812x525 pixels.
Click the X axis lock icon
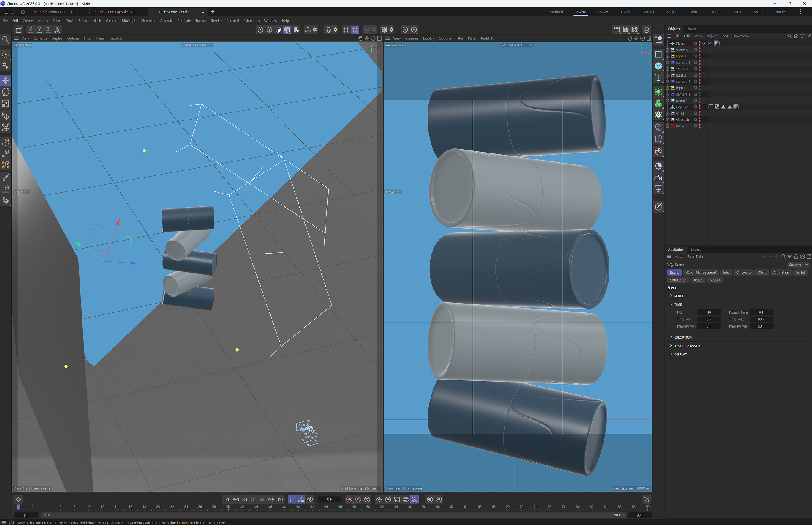tap(30, 30)
